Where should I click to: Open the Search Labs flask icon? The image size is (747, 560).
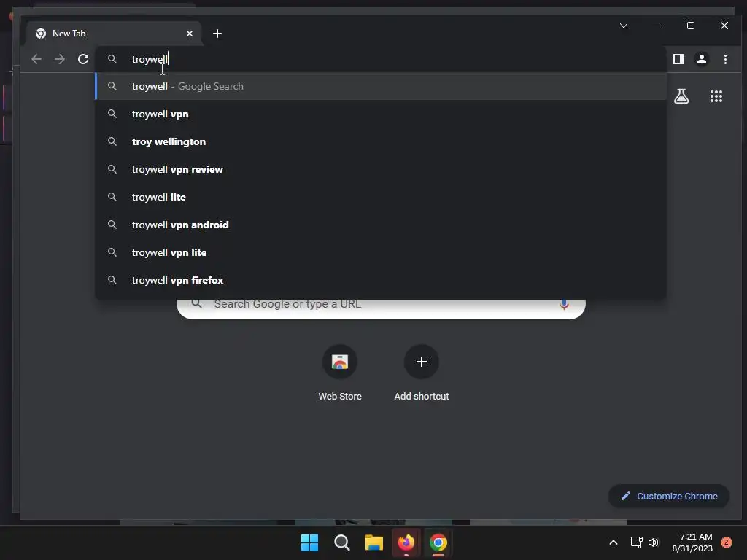681,97
